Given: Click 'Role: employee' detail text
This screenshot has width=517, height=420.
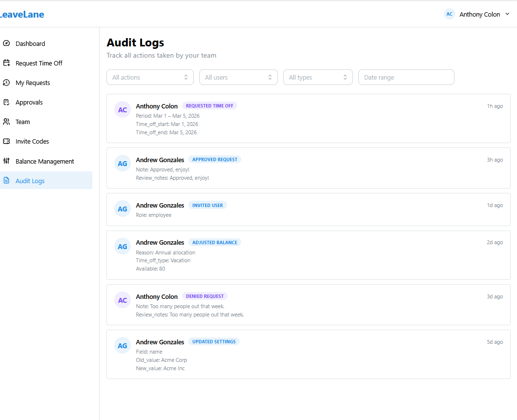Looking at the screenshot, I should [154, 215].
